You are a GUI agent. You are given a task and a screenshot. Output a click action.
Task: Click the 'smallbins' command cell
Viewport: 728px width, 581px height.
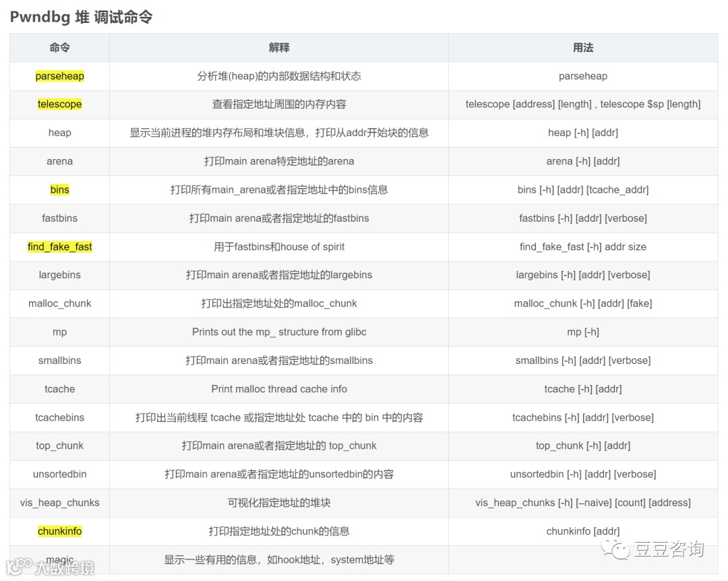(x=59, y=361)
